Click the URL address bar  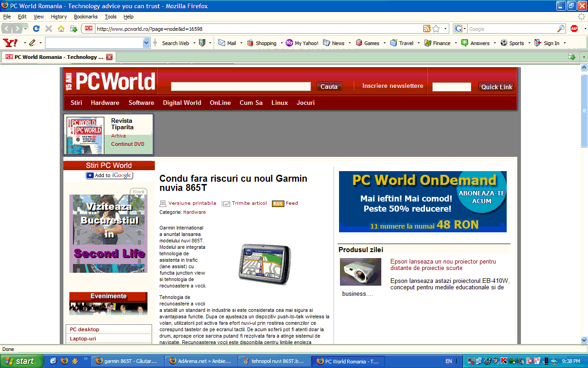coord(257,29)
